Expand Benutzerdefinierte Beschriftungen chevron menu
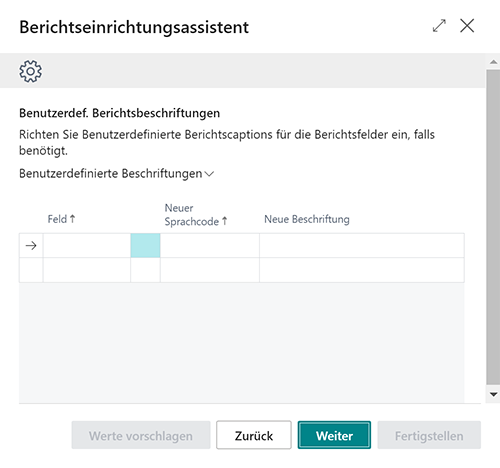 click(209, 174)
